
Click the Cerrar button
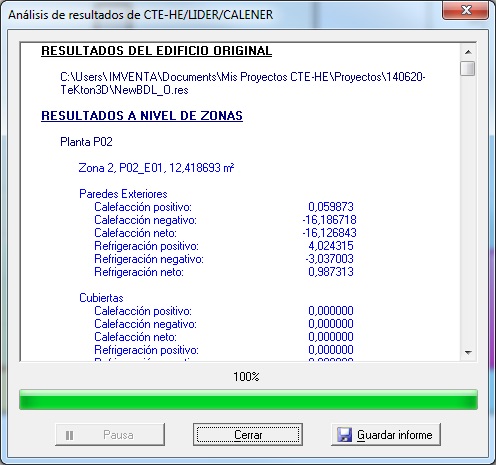[248, 434]
